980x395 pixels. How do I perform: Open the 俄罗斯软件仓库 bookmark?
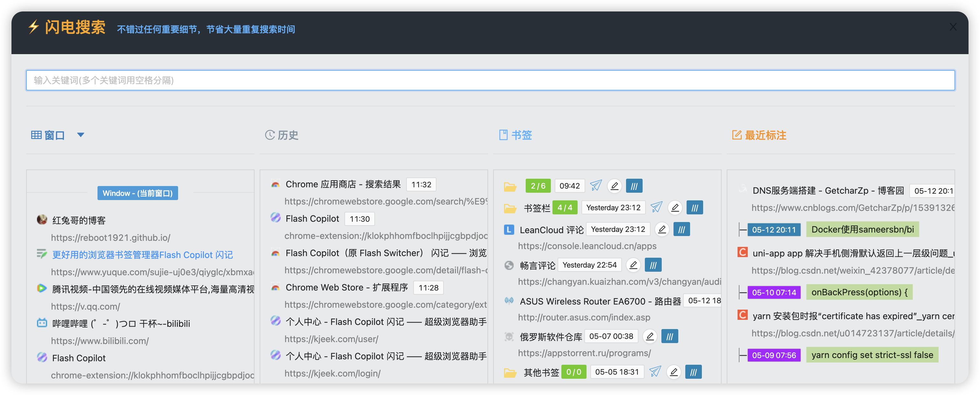[x=551, y=337]
